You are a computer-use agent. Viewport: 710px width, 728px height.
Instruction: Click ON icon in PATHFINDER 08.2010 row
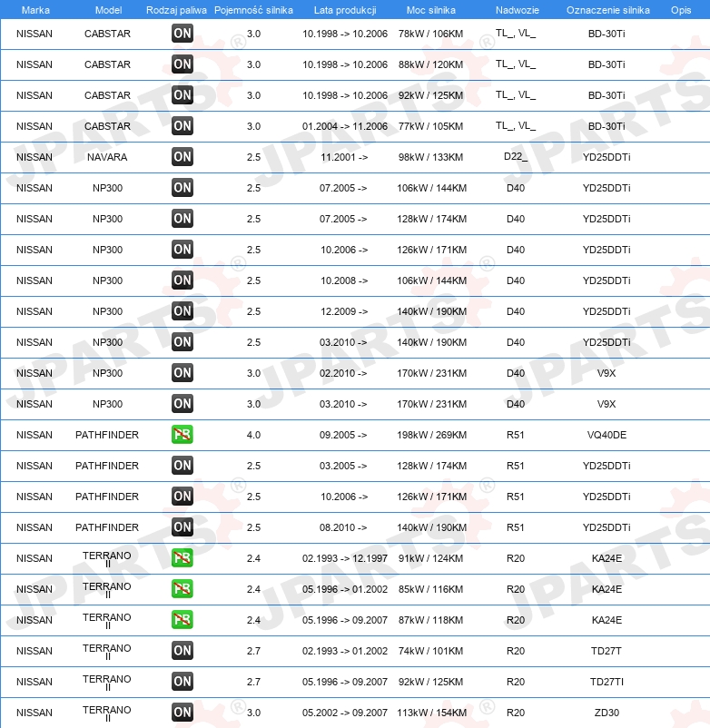[182, 527]
